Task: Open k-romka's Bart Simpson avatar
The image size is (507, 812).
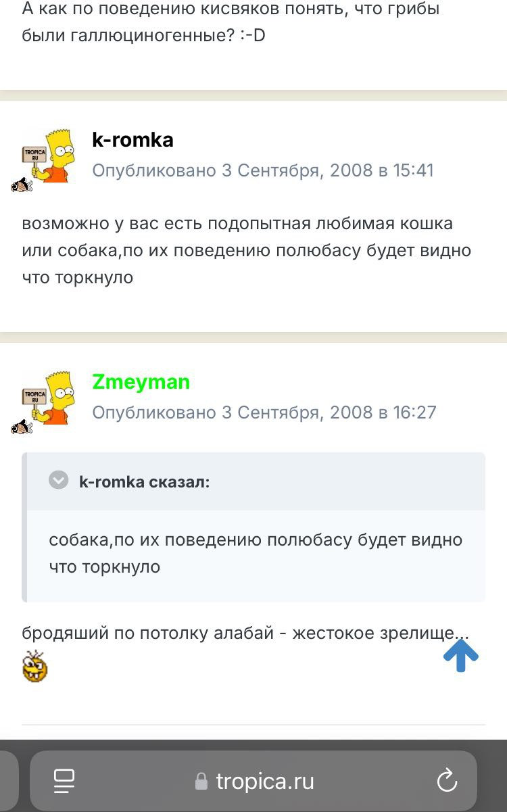Action: (x=47, y=156)
